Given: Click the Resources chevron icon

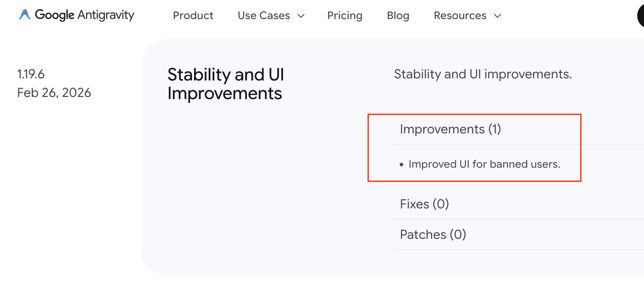Looking at the screenshot, I should tap(497, 16).
